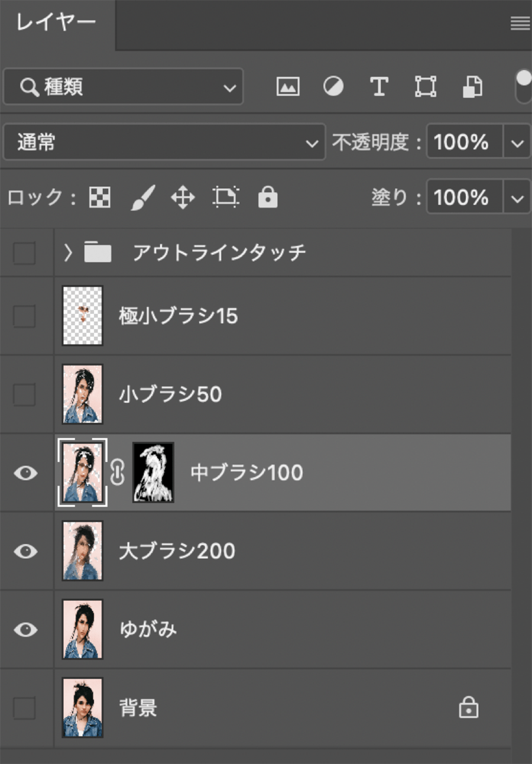The image size is (532, 764).
Task: Open the Layers panel options menu
Action: click(520, 23)
